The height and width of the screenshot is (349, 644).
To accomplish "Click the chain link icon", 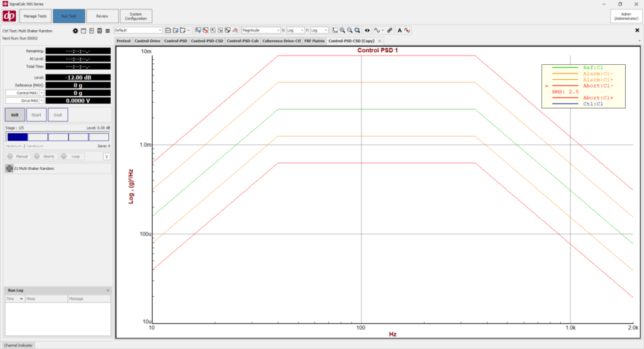I will tap(390, 30).
